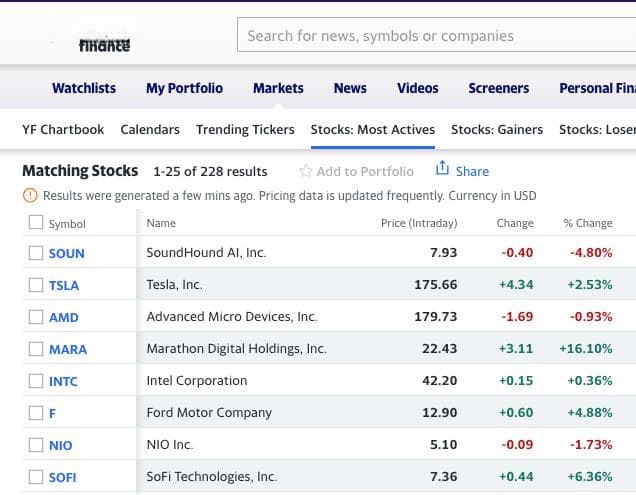Sort by Name column header

[x=161, y=223]
